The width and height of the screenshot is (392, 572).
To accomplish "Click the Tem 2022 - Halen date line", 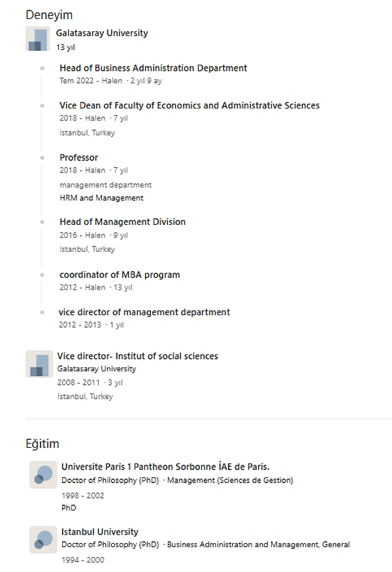I will pyautogui.click(x=111, y=80).
